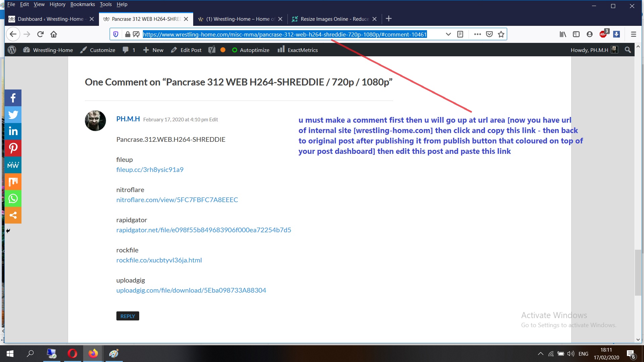This screenshot has width=644, height=362.
Task: Open the Edit menu
Action: point(24,4)
